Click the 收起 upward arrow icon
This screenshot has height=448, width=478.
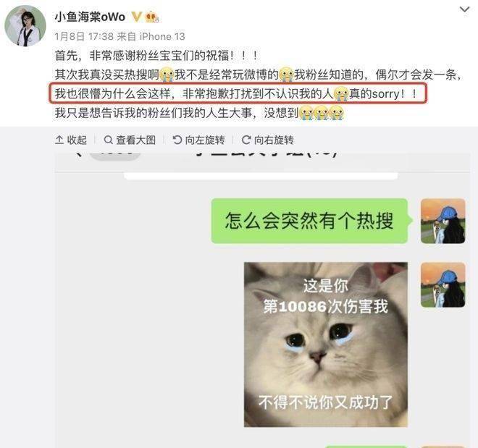point(59,140)
